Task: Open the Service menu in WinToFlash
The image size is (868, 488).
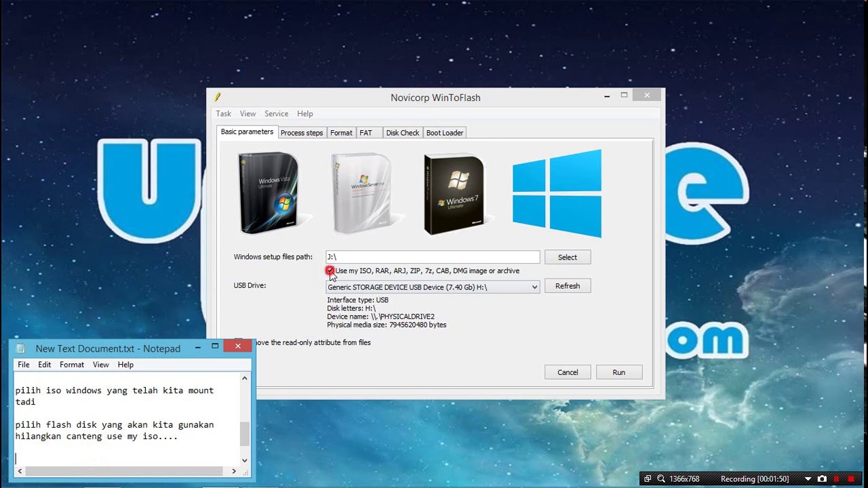Action: pyautogui.click(x=276, y=114)
